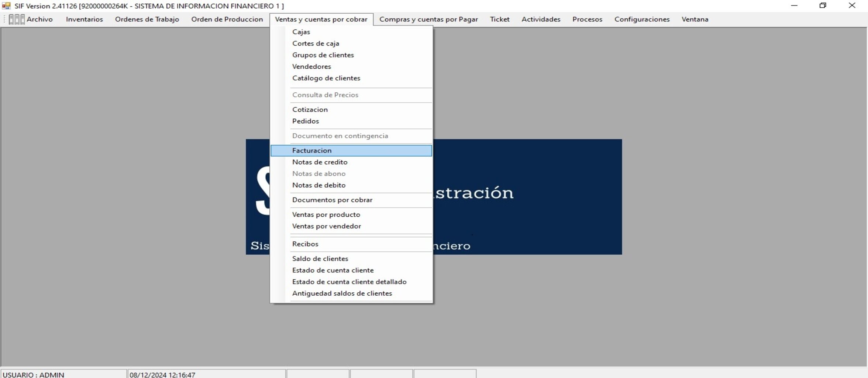Select Documentos por cobrar
The height and width of the screenshot is (378, 868).
click(351, 200)
